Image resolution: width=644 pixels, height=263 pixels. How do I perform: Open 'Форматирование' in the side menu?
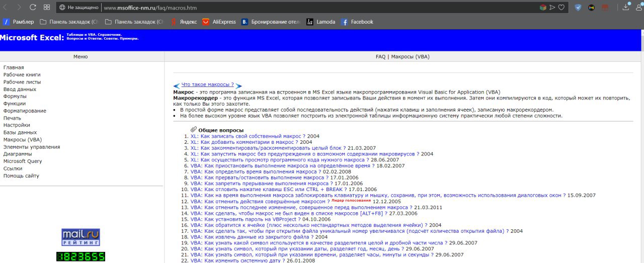[x=25, y=111]
